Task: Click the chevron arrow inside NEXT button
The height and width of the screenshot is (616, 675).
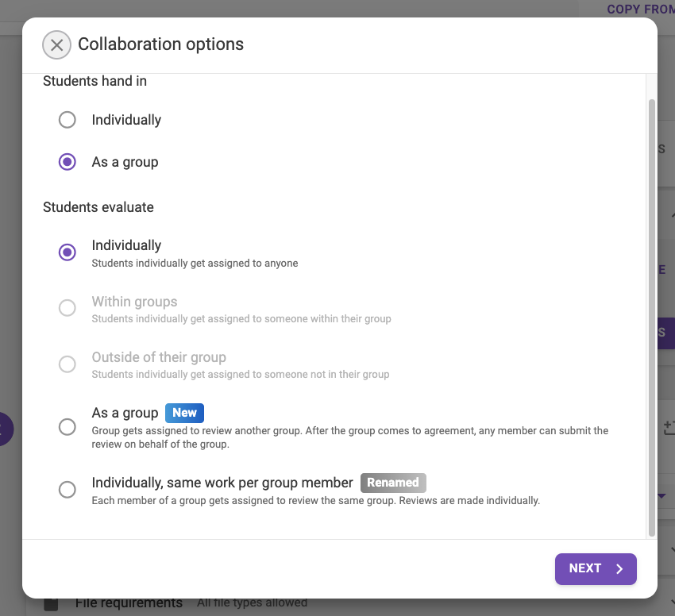Action: tap(619, 568)
